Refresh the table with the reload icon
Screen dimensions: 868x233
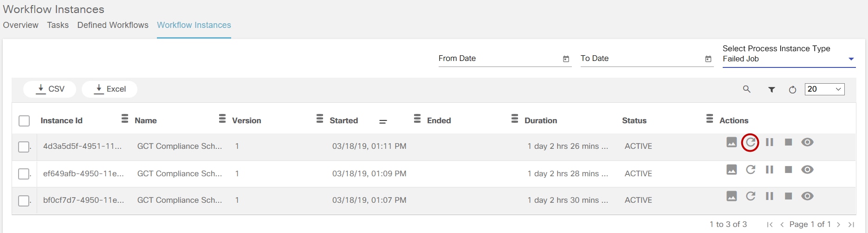click(x=792, y=90)
